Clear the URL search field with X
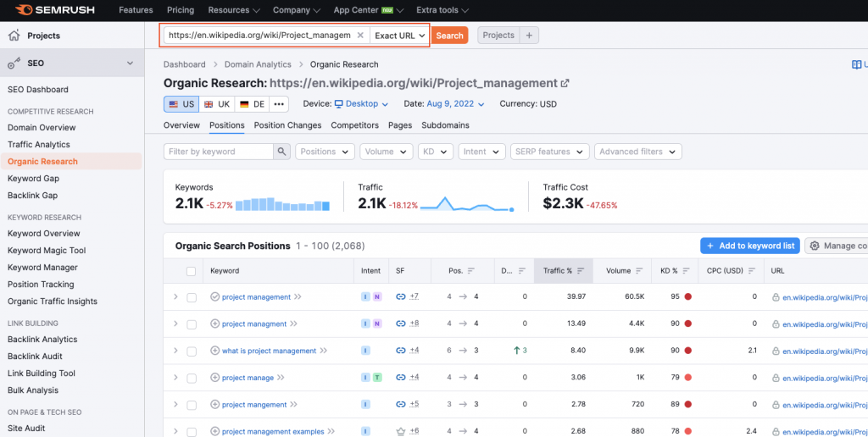 359,36
